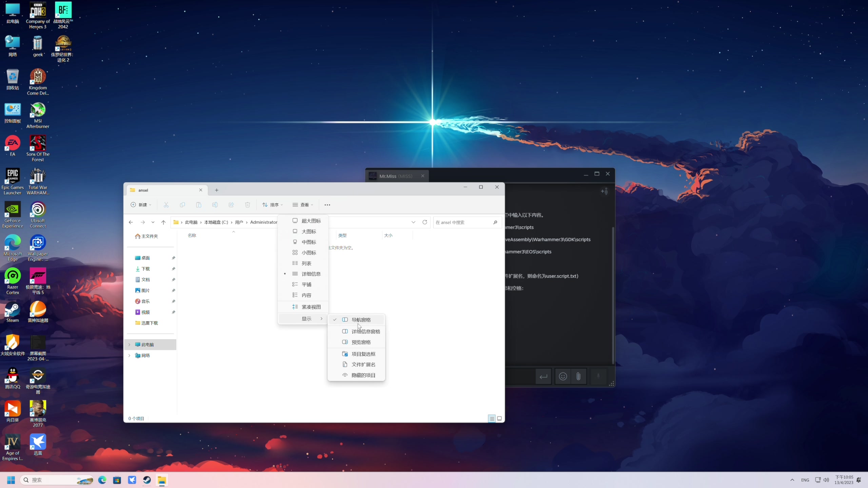Toggle the 导航窗格 navigation pane option
Viewport: 868px width, 488px height.
tap(361, 320)
